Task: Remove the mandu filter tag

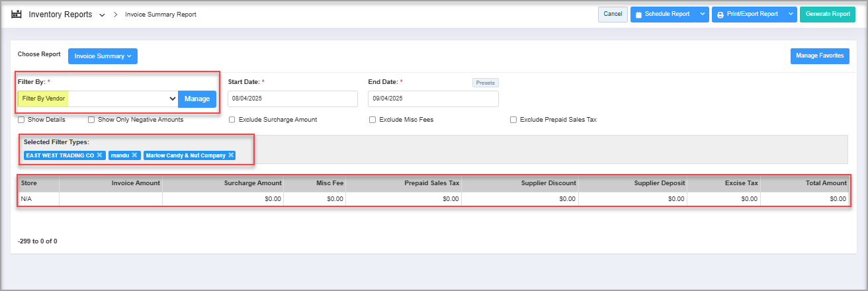Action: 134,155
